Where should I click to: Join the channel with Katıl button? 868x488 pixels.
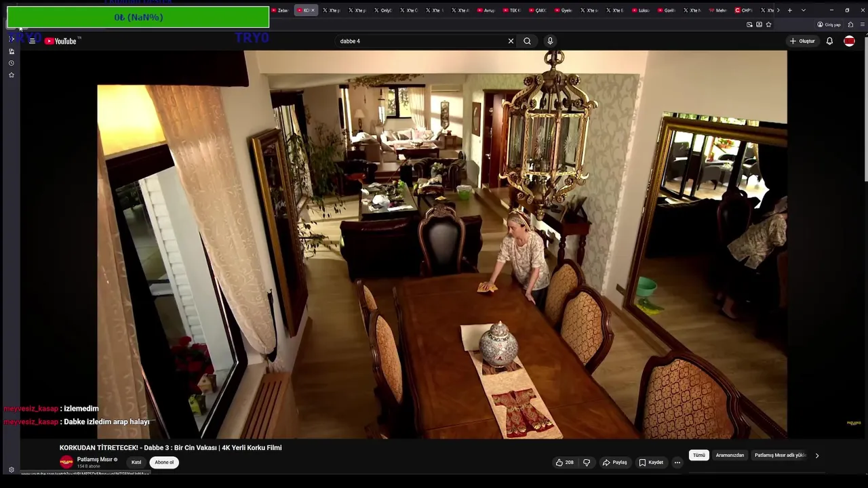136,462
